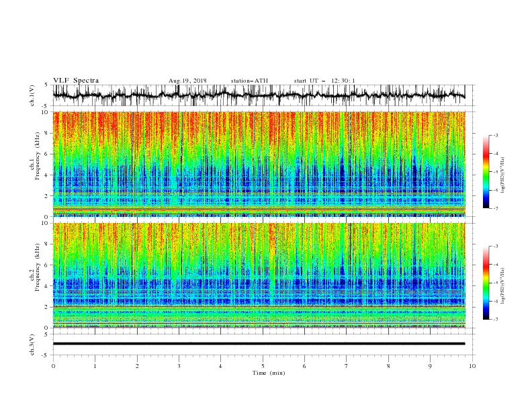Click the thick black ch.3 voltage trace

pyautogui.click(x=259, y=344)
